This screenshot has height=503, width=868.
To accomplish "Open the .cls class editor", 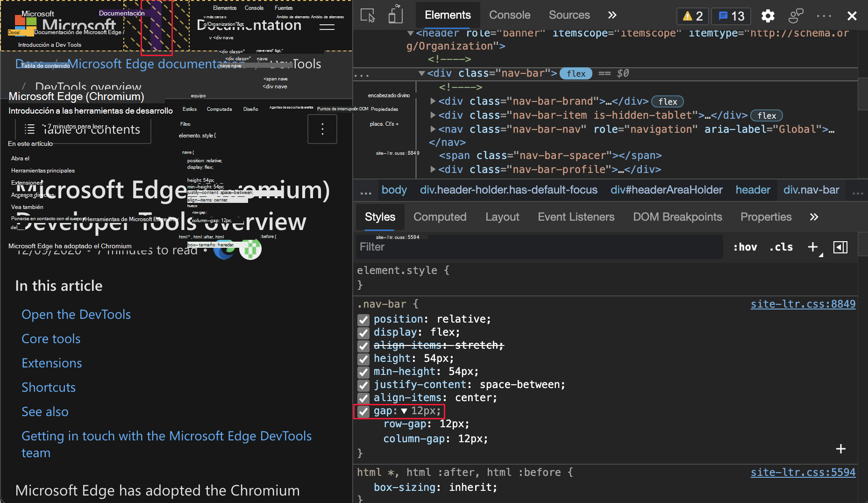I will tap(781, 247).
